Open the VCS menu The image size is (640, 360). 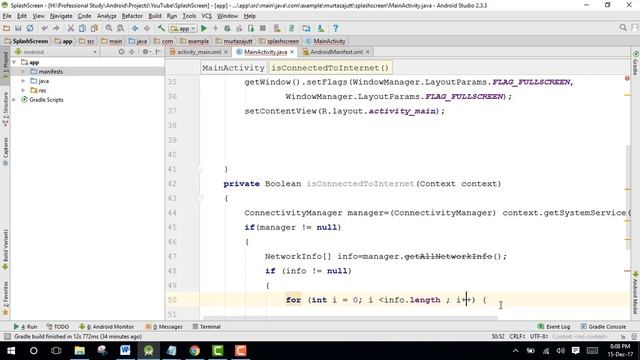pos(207,16)
